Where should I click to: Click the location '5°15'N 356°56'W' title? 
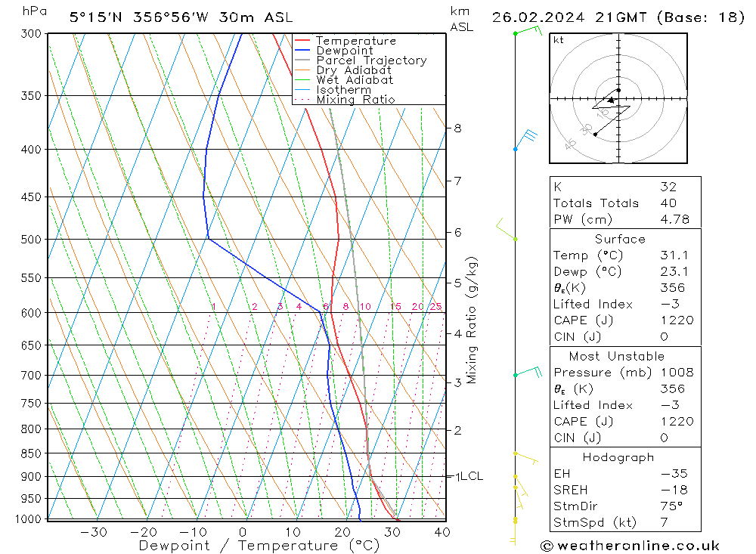coord(139,17)
